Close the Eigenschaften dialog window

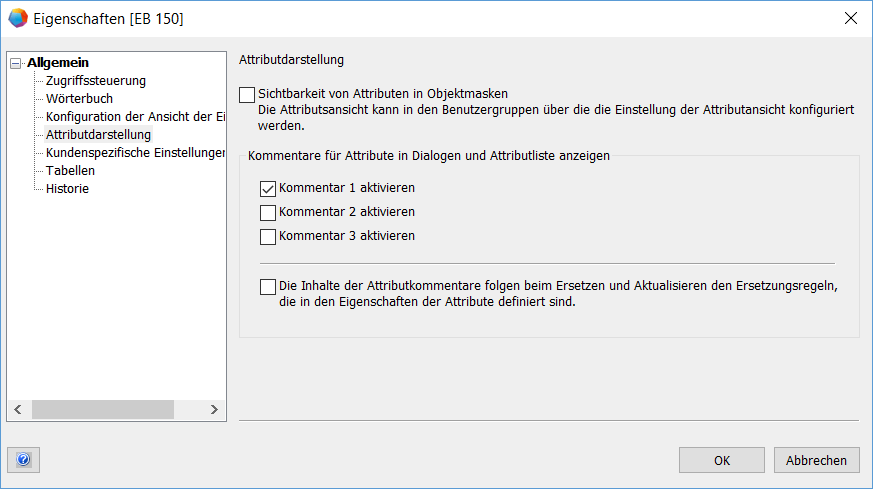point(850,18)
